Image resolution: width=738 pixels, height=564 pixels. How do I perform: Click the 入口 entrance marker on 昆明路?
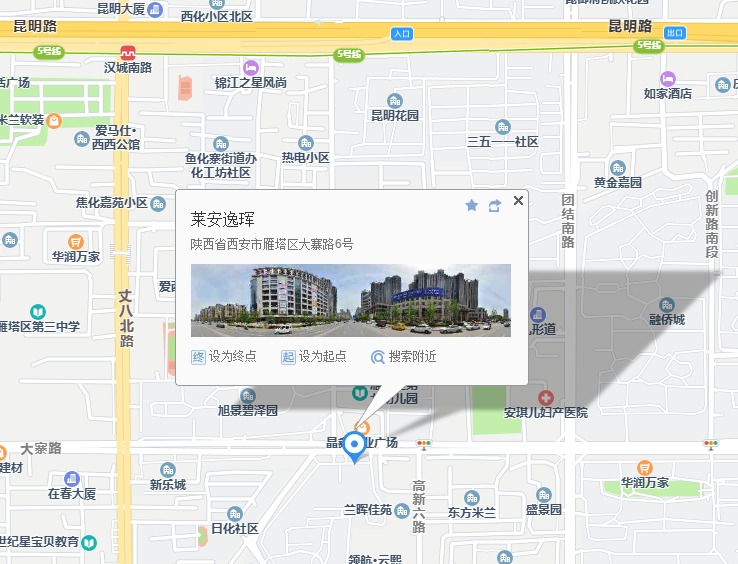(402, 34)
